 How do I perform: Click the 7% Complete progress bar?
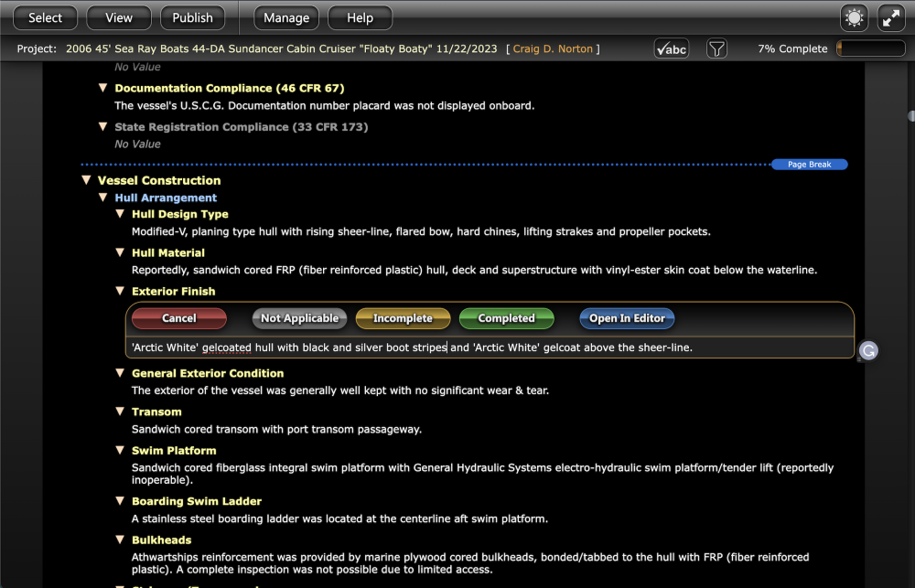coord(870,48)
